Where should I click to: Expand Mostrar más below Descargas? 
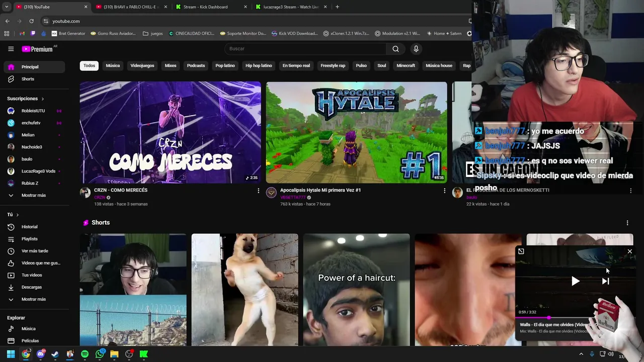tap(34, 299)
